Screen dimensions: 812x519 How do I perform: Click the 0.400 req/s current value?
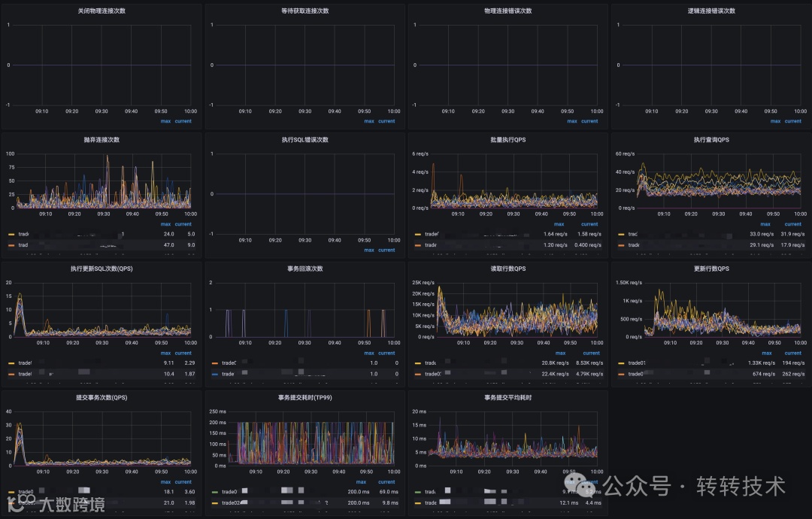pyautogui.click(x=588, y=245)
